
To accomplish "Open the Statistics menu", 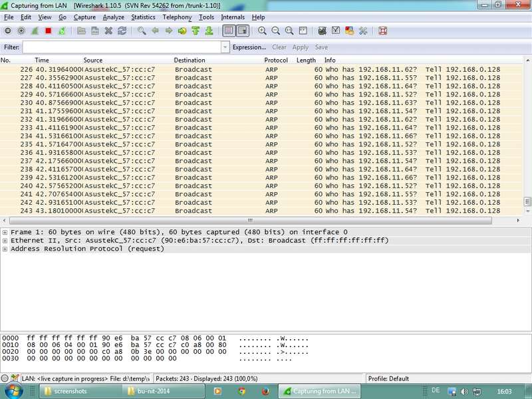I will [x=143, y=17].
